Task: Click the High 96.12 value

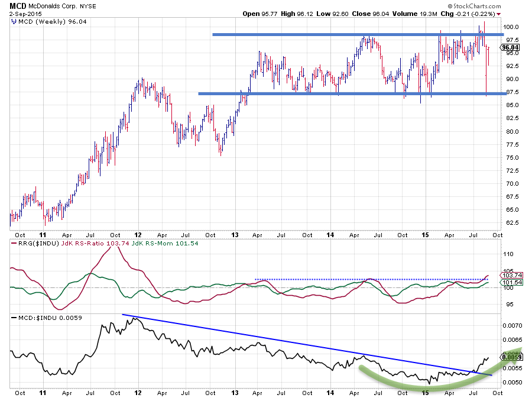Action: click(x=297, y=14)
